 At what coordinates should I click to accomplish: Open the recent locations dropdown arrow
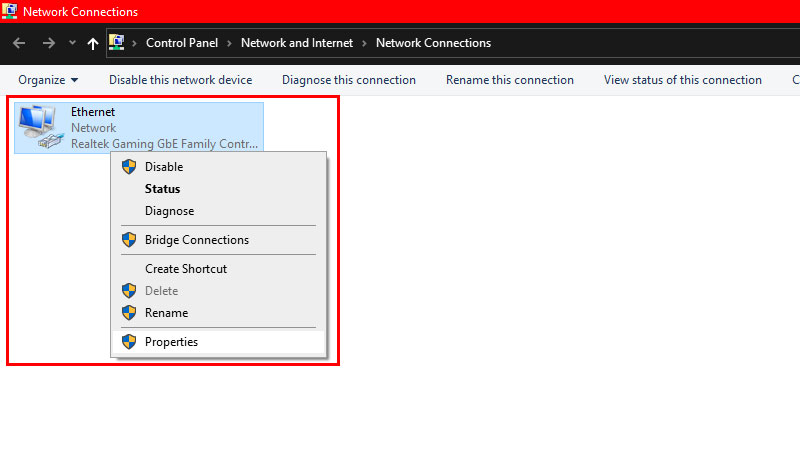click(72, 43)
